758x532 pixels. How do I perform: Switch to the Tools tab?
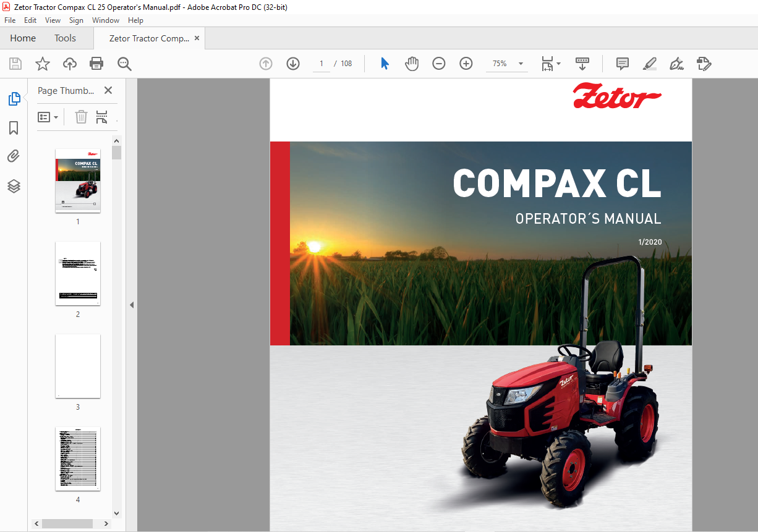coord(65,38)
